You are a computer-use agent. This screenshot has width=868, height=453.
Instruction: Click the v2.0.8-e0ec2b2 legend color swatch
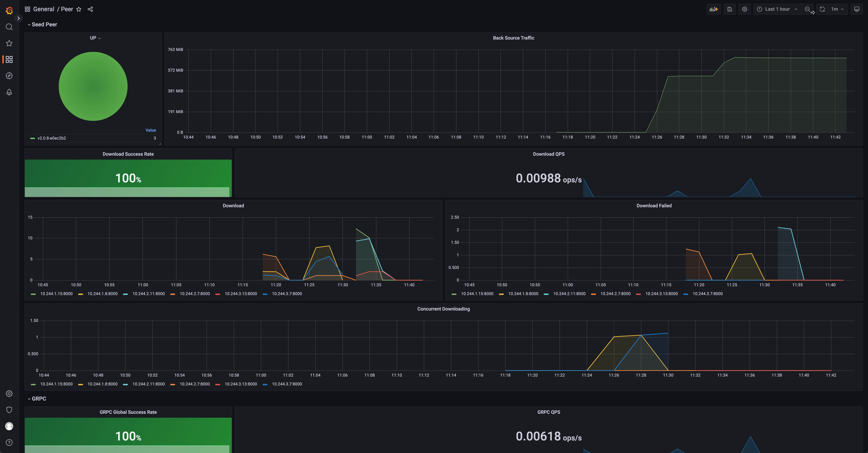[x=33, y=138]
